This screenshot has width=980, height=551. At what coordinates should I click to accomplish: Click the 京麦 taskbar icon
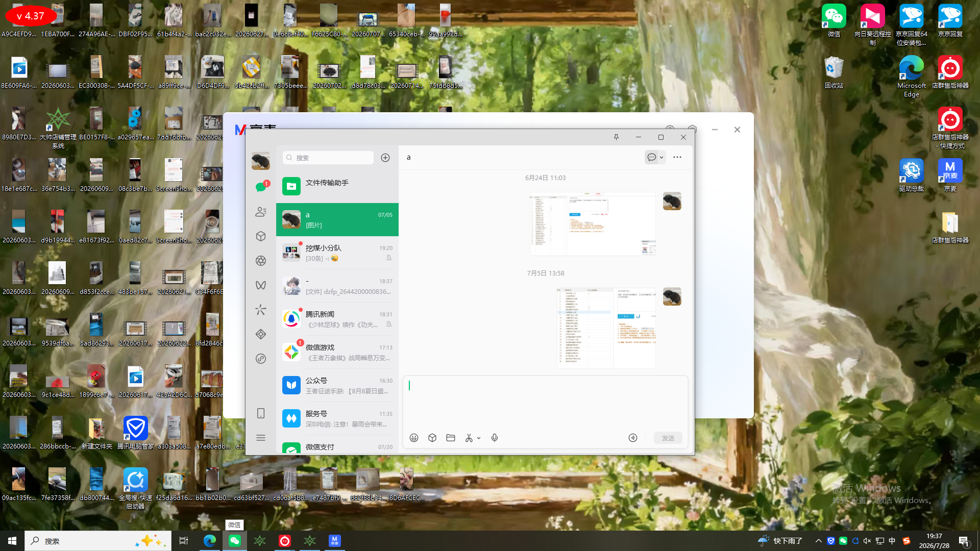pyautogui.click(x=334, y=541)
